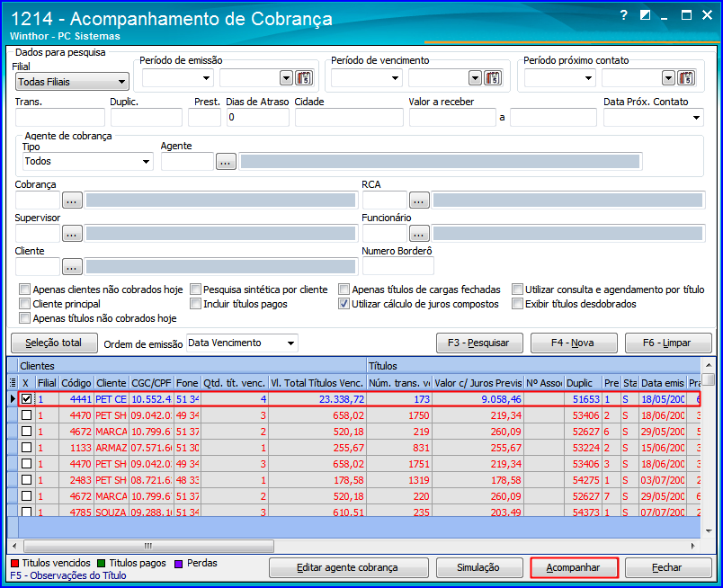Click Cidade input field
Image resolution: width=723 pixels, height=588 pixels.
click(x=349, y=118)
